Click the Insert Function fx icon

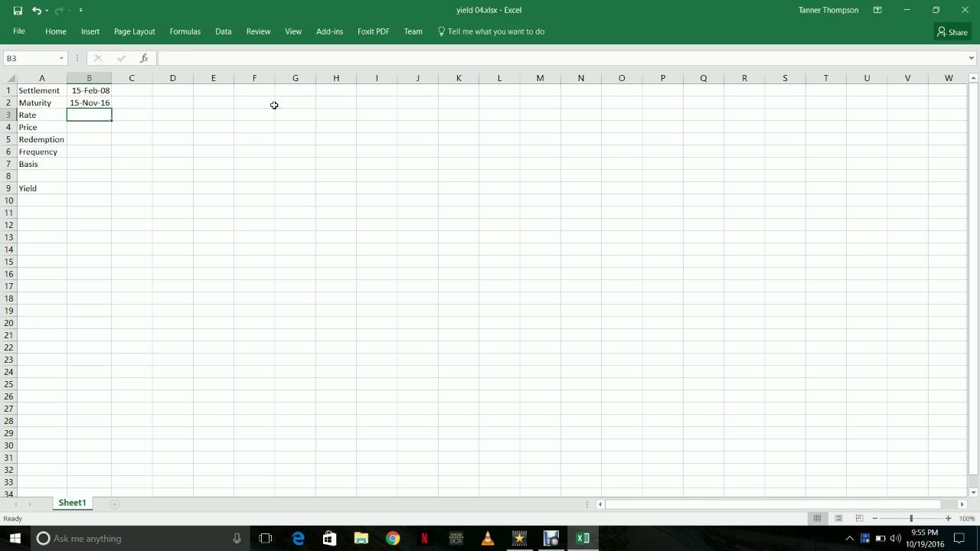pyautogui.click(x=144, y=58)
